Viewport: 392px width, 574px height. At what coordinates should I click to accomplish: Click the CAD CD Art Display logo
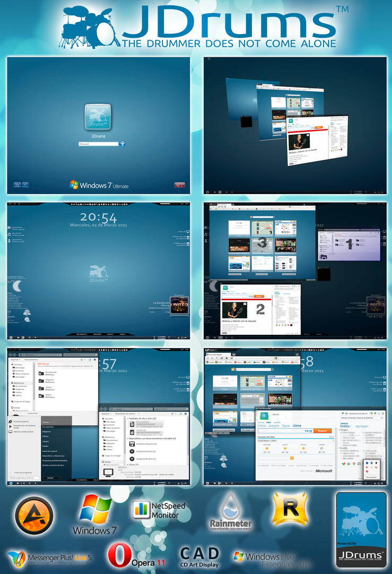(199, 557)
